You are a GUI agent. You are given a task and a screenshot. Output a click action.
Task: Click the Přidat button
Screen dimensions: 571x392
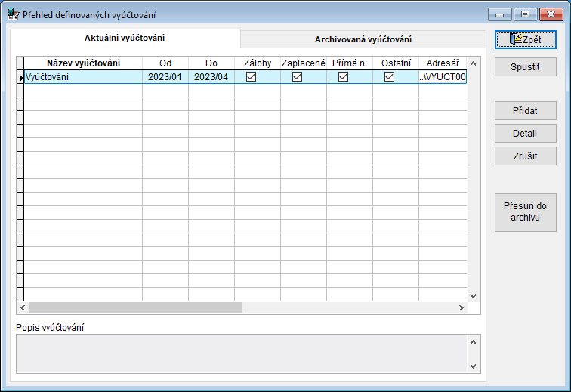click(x=525, y=110)
